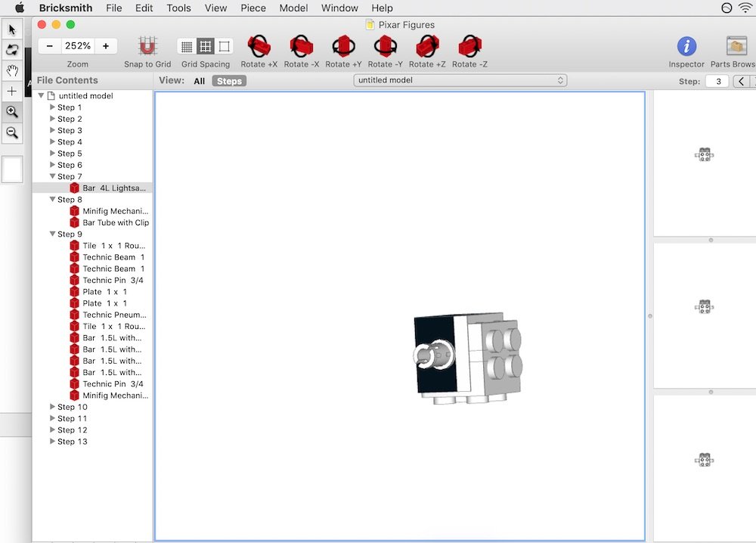
Task: Switch View mode to Steps
Action: tap(229, 81)
